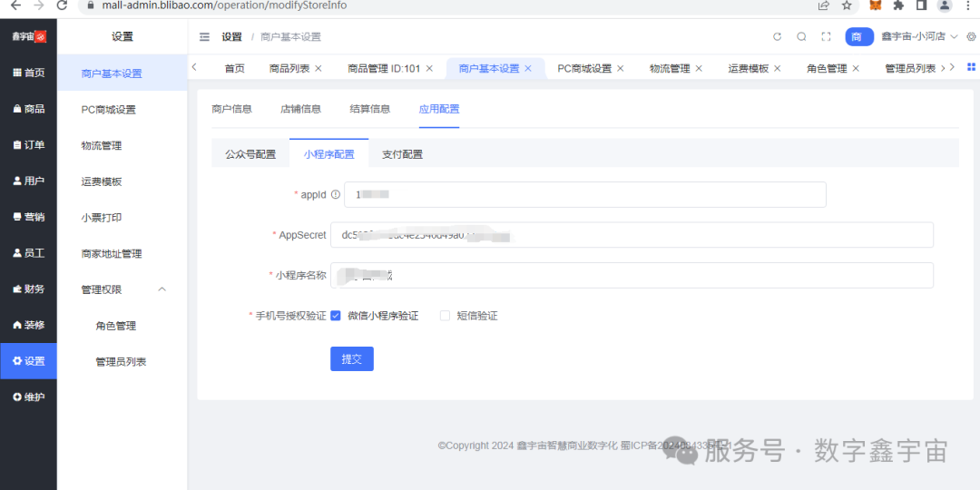980x490 pixels.
Task: Collapse the sidebar with hamburger icon
Action: coord(204,37)
